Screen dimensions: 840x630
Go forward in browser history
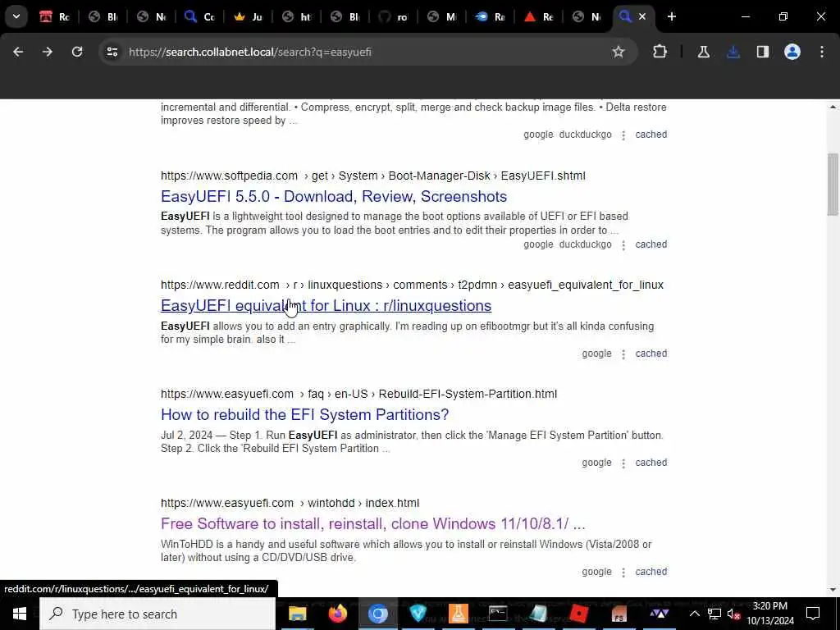tap(48, 52)
